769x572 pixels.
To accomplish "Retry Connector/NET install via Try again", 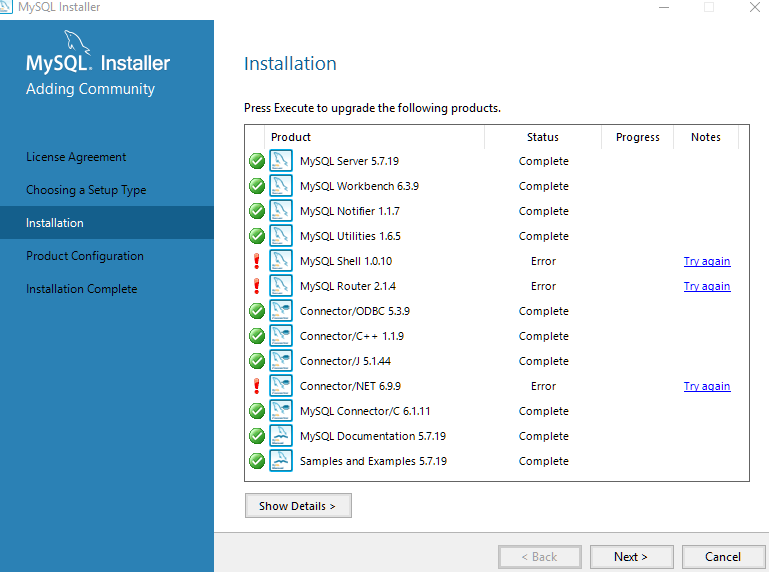I will click(707, 386).
